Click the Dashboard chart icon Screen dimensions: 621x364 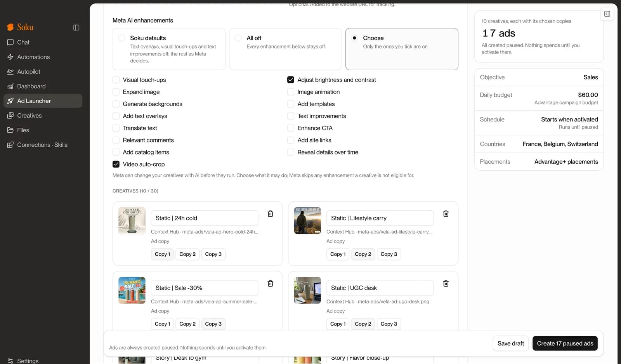pyautogui.click(x=10, y=87)
